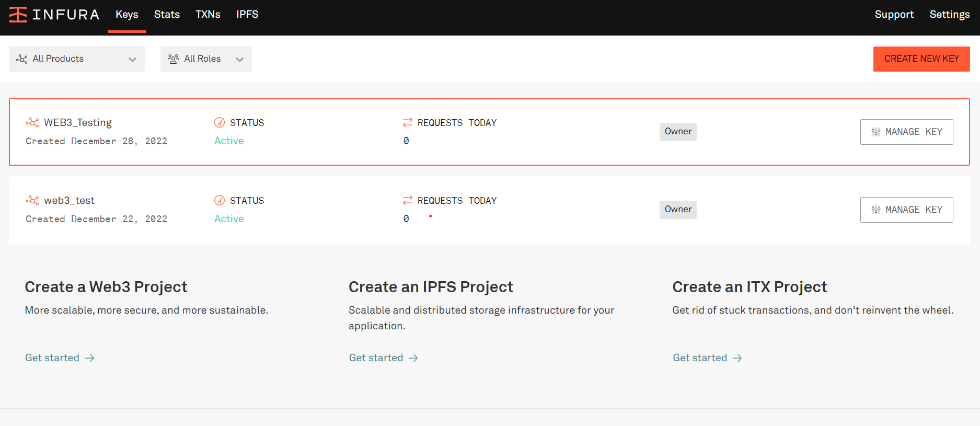Click the requests arrows icon for WEB3_Testing
Viewport: 980px width, 426px height.
[408, 122]
